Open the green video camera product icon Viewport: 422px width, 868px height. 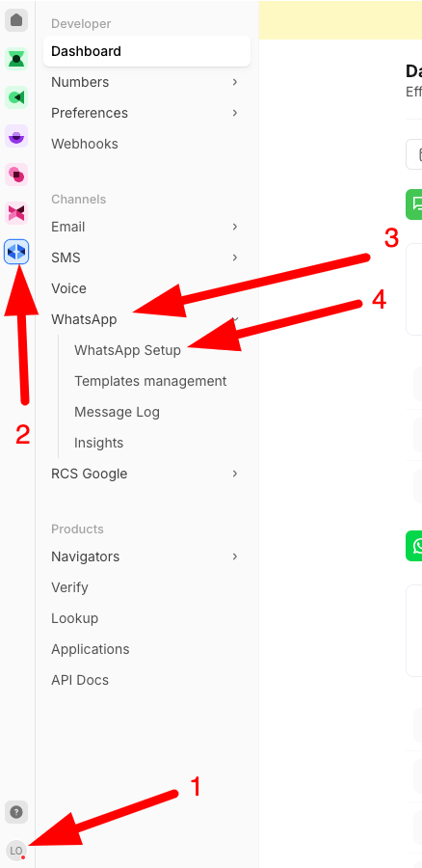coord(16,97)
